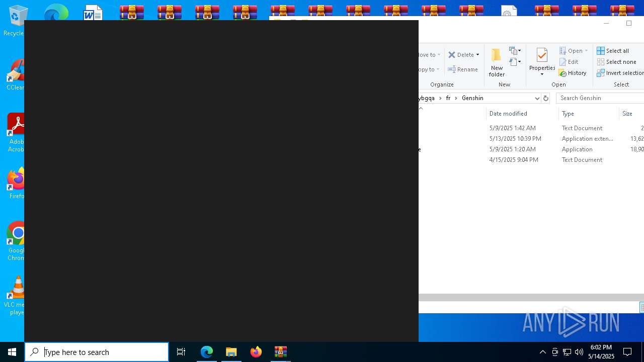
Task: Click the Delete button in ribbon
Action: 461,55
